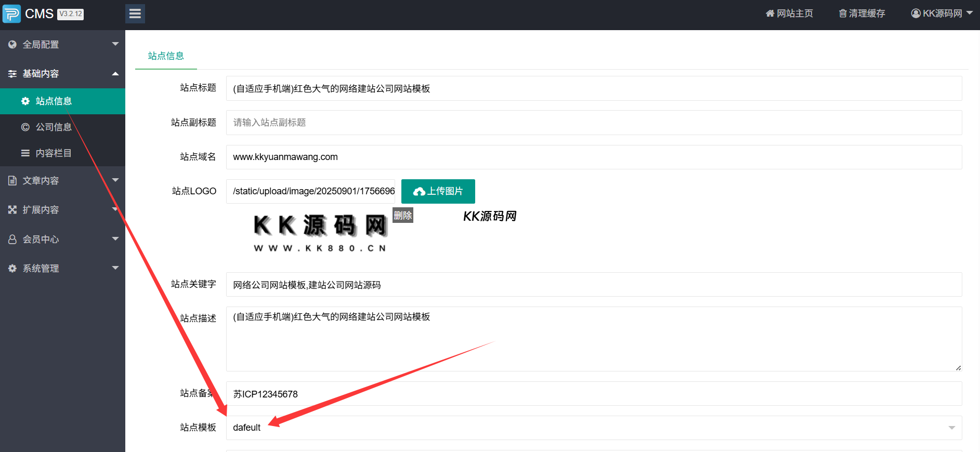Image resolution: width=980 pixels, height=452 pixels.
Task: Expand the 会员中心 menu
Action: [62, 240]
